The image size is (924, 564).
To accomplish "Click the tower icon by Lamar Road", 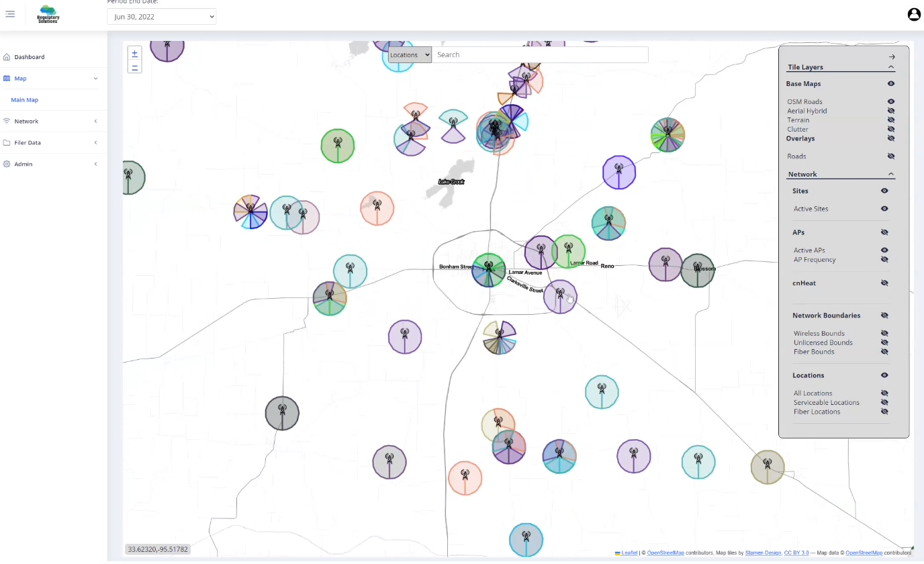I will (568, 250).
